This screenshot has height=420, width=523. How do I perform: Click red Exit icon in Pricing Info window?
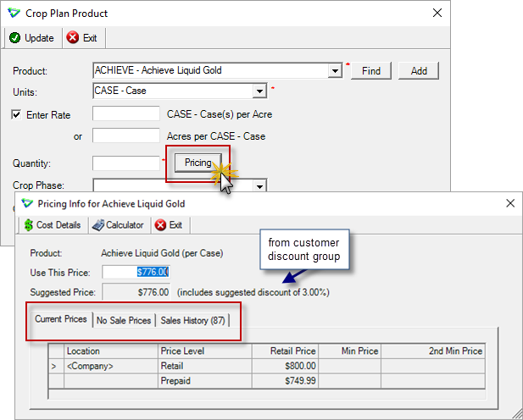click(160, 225)
